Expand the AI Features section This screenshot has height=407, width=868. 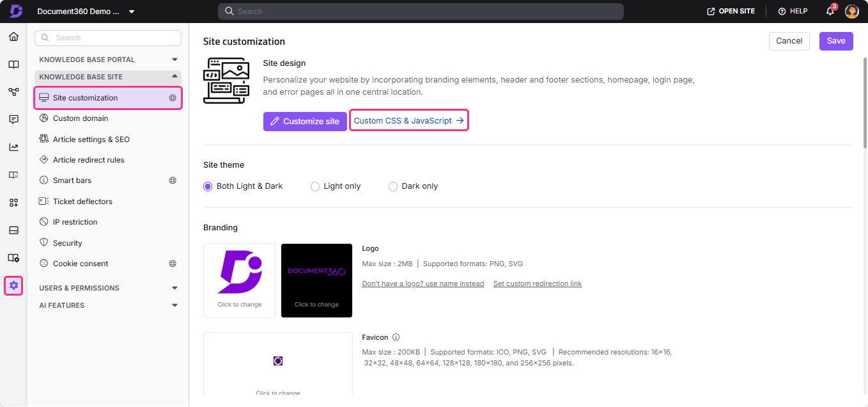click(174, 305)
